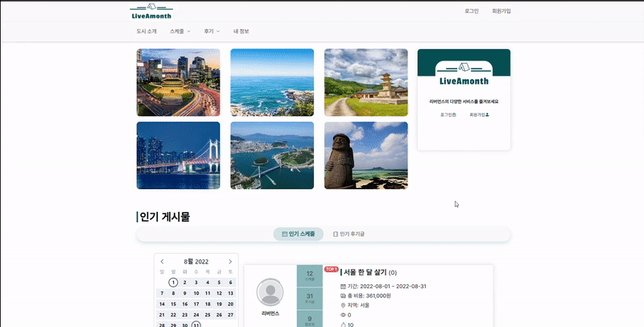Click 로그인 button in the side card
The height and width of the screenshot is (327, 644).
[x=448, y=115]
